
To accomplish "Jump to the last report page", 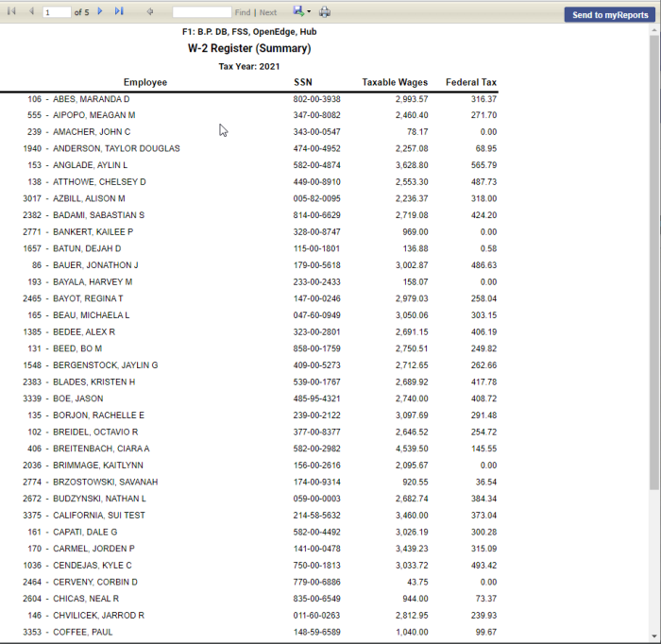I will [119, 12].
